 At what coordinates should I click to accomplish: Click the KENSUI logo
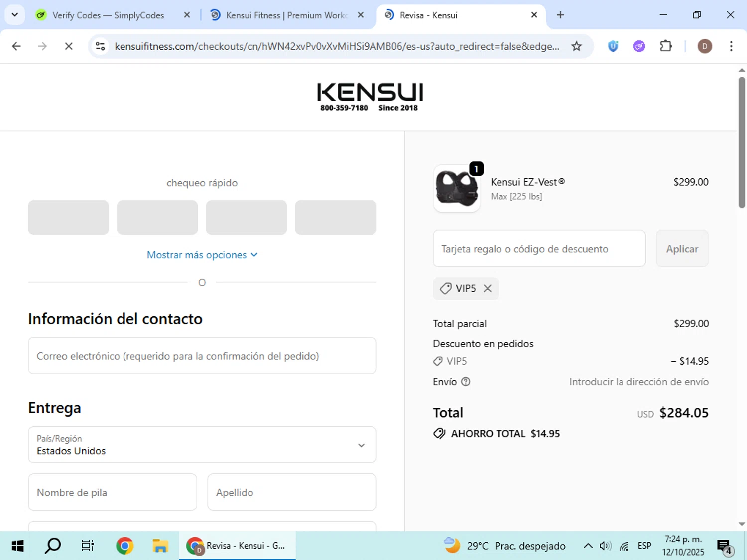pos(370,97)
